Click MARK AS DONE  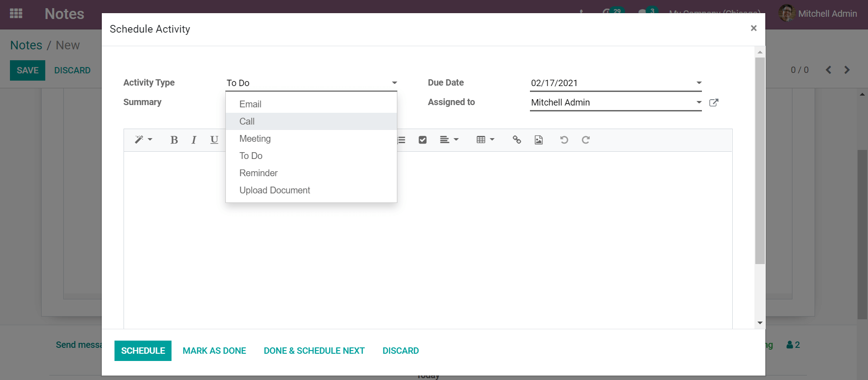215,351
